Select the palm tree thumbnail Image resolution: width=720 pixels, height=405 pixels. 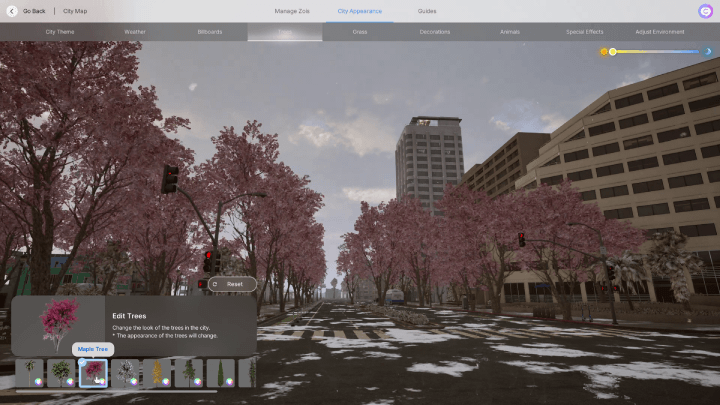[x=30, y=373]
